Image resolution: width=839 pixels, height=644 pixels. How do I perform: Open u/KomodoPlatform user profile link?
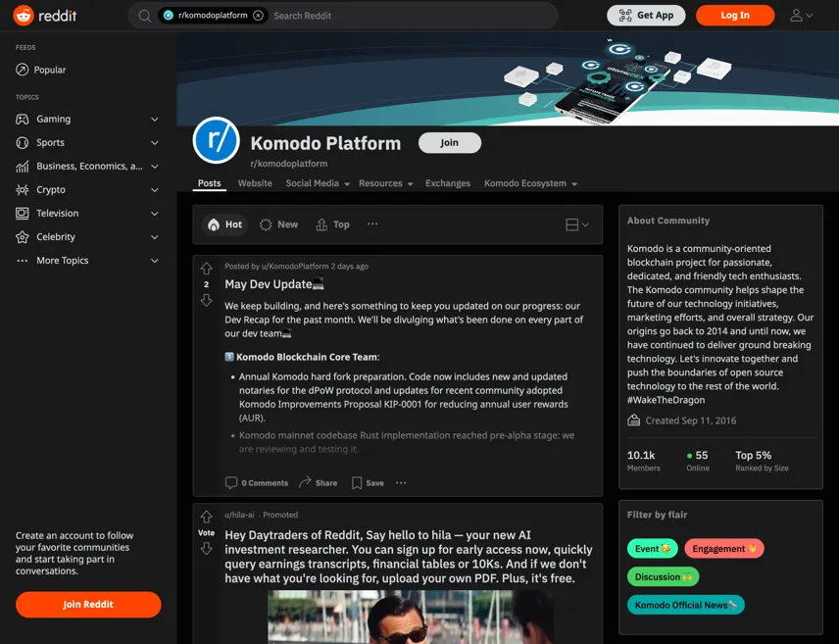tap(295, 266)
